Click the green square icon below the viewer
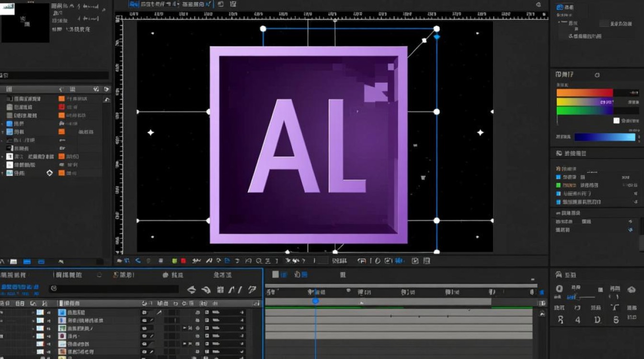This screenshot has width=644, height=359. (175, 261)
